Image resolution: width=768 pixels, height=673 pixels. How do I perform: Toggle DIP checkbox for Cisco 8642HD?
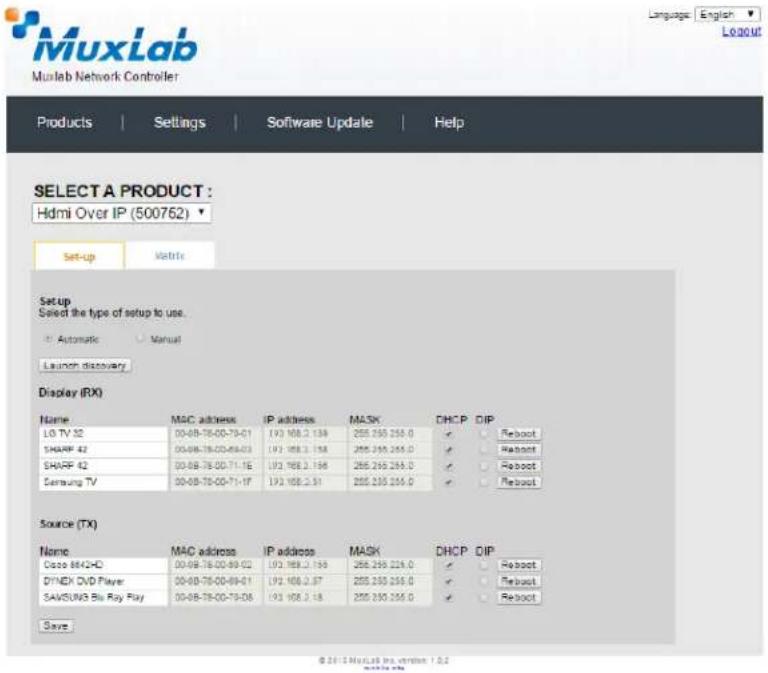[484, 565]
